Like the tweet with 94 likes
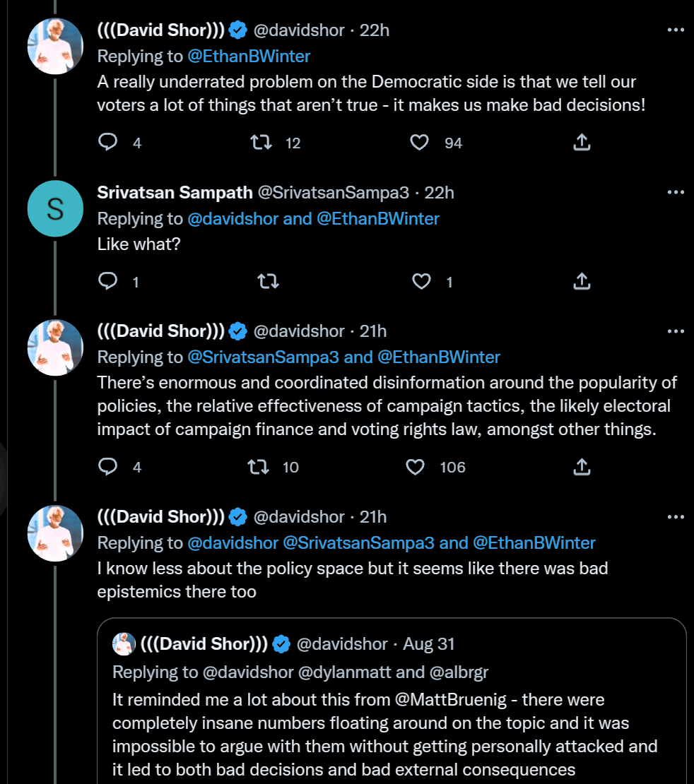Screen dimensions: 694x784 (420, 143)
